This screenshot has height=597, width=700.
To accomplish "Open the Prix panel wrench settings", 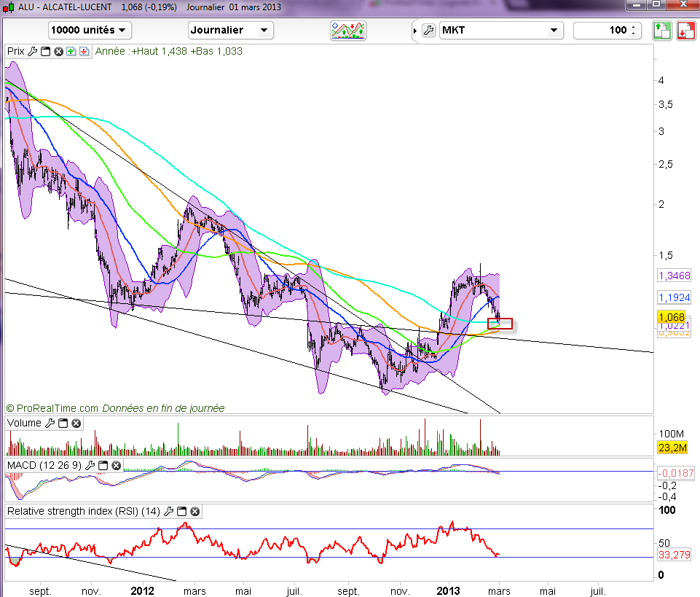I will click(31, 52).
